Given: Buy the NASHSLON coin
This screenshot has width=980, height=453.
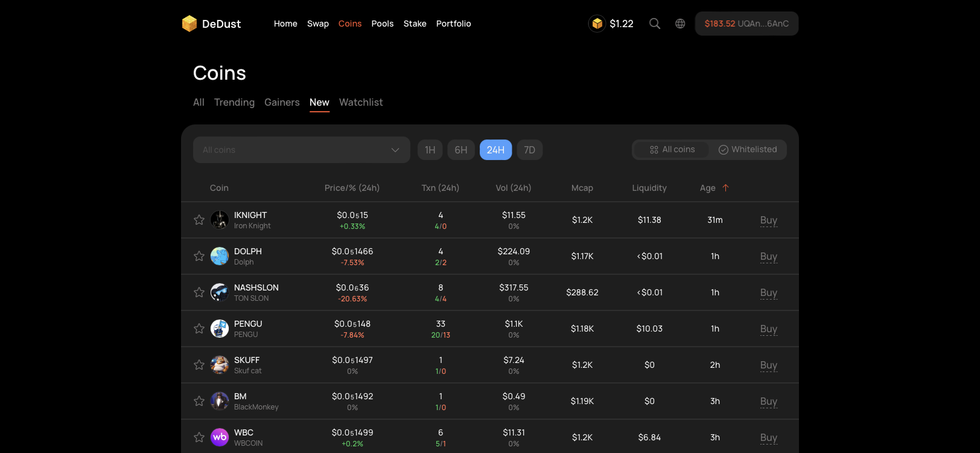Looking at the screenshot, I should (x=769, y=293).
